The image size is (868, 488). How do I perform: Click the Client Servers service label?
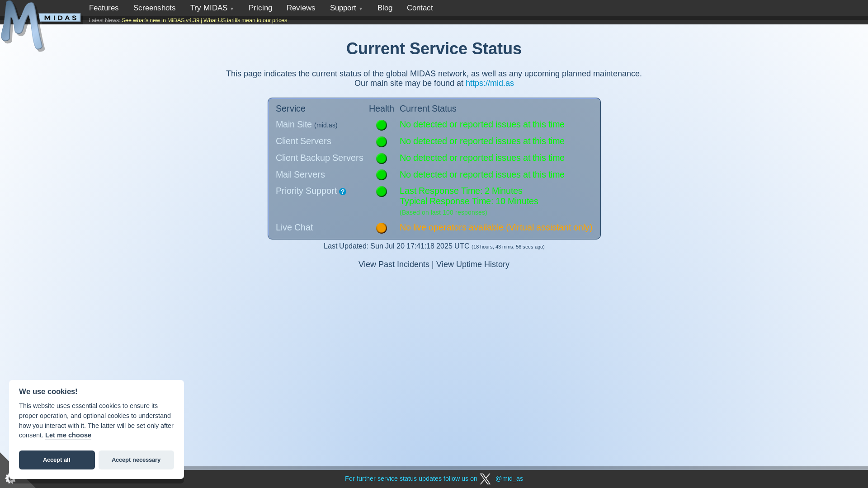click(x=303, y=141)
